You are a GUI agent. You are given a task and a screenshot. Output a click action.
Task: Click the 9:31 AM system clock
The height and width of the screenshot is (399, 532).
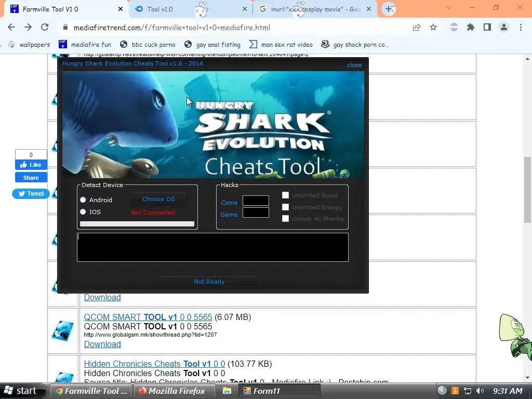pos(508,391)
